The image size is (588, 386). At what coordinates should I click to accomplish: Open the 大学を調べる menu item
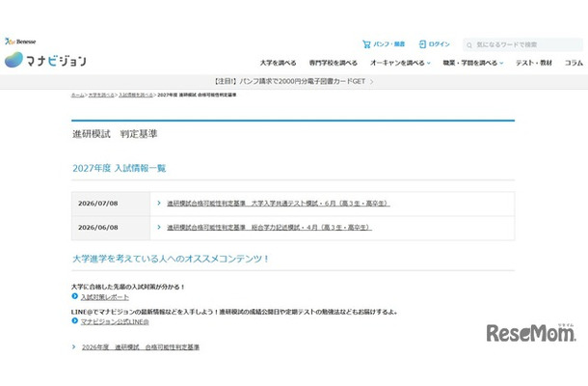point(279,63)
